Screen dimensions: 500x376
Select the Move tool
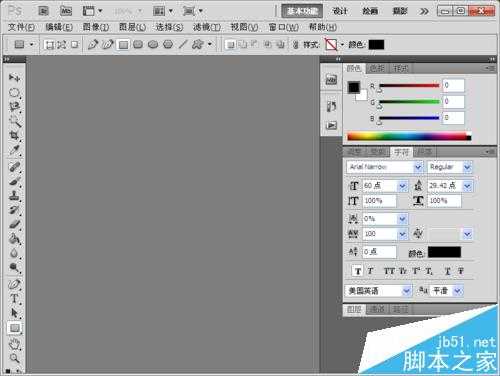point(14,78)
